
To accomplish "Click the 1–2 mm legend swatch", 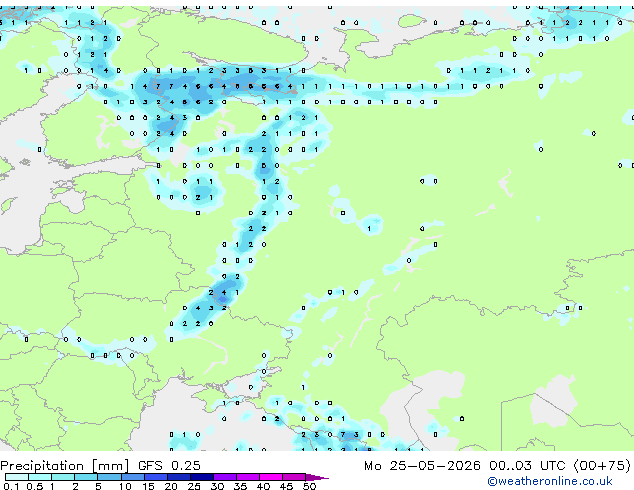I will [x=63, y=477].
